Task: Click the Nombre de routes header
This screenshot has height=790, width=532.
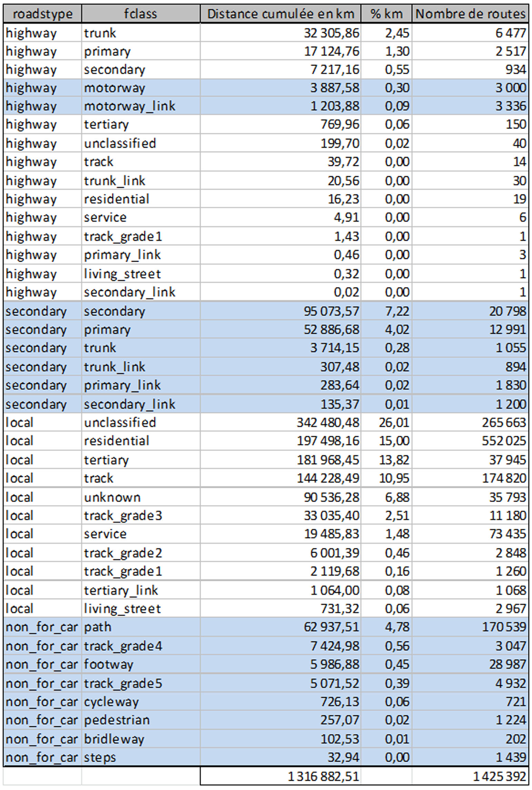Action: pyautogui.click(x=470, y=14)
